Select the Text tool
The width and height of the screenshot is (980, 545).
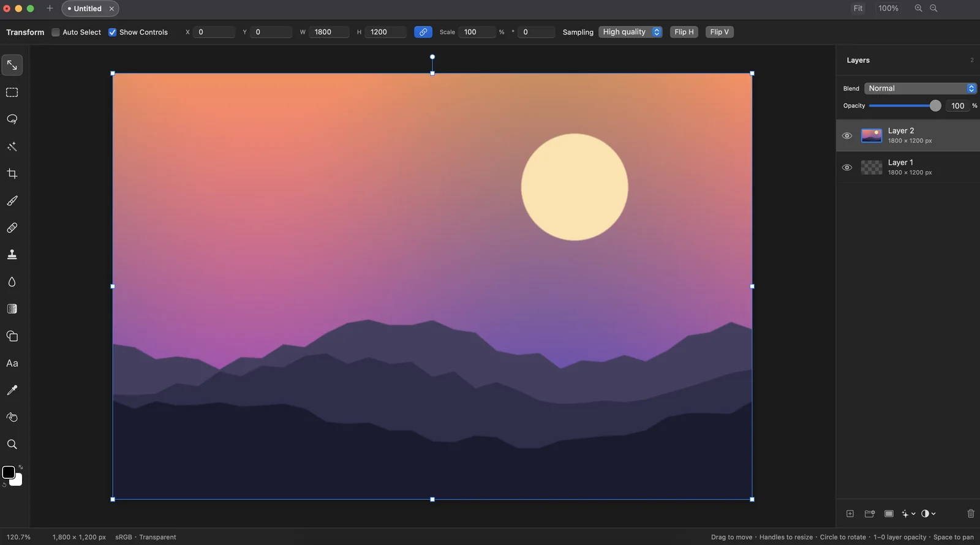pyautogui.click(x=12, y=363)
